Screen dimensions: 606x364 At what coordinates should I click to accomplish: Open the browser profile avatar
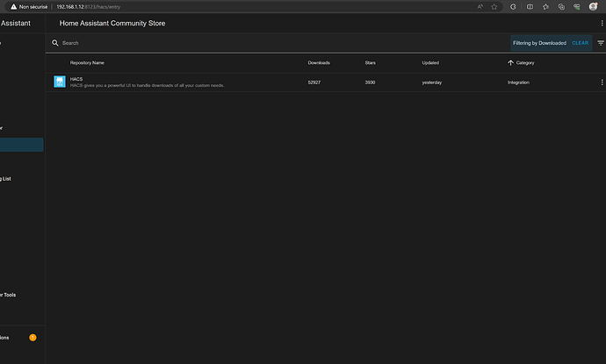pyautogui.click(x=593, y=6)
